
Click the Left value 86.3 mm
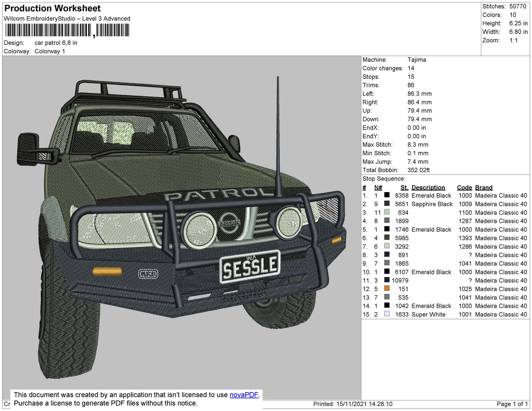click(420, 93)
